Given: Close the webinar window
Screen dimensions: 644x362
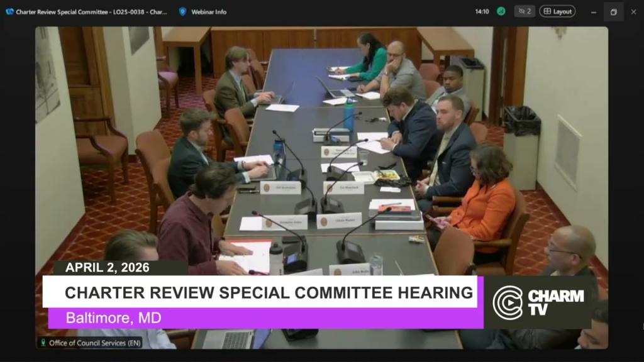Looking at the screenshot, I should pos(633,11).
